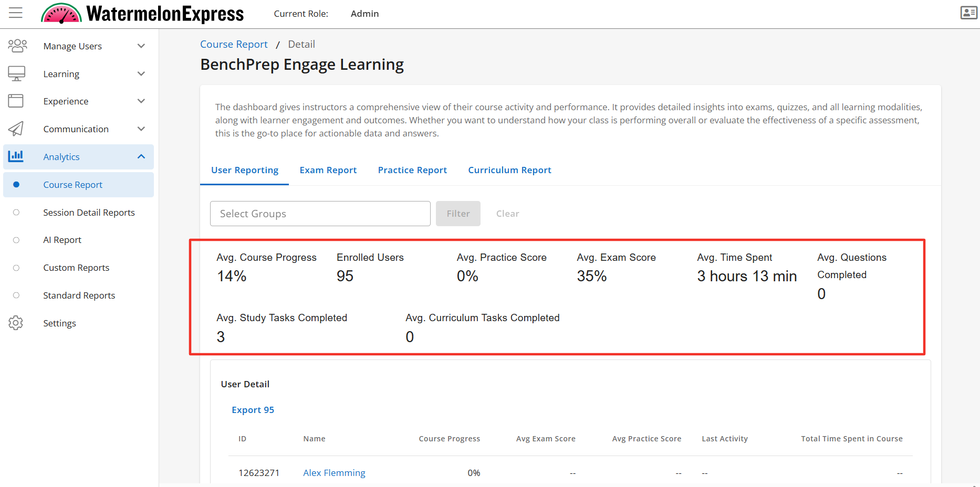Image resolution: width=980 pixels, height=487 pixels.
Task: Click the Manage Users people icon
Action: pyautogui.click(x=17, y=46)
